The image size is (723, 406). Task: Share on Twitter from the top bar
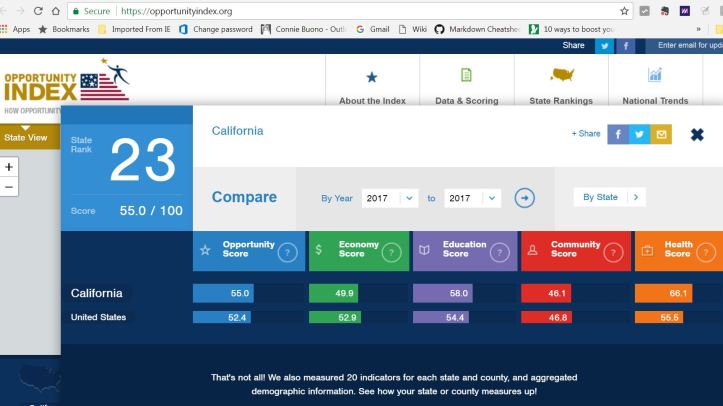tap(604, 46)
